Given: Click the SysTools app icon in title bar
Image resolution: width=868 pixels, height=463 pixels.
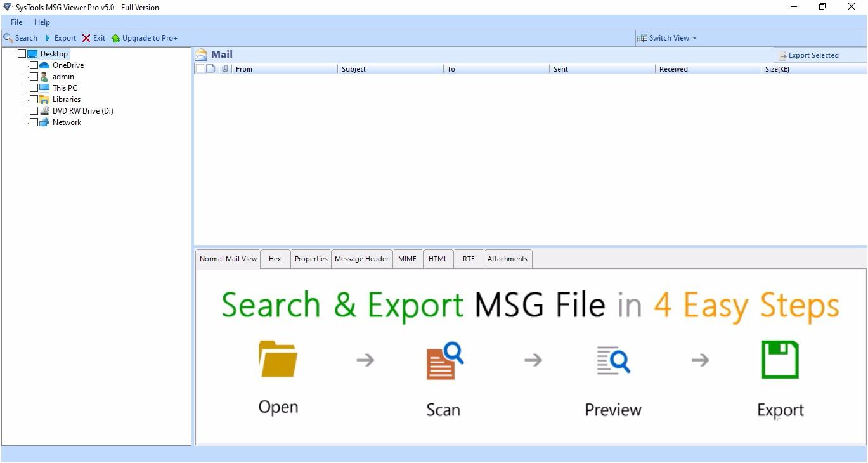Looking at the screenshot, I should tap(8, 7).
